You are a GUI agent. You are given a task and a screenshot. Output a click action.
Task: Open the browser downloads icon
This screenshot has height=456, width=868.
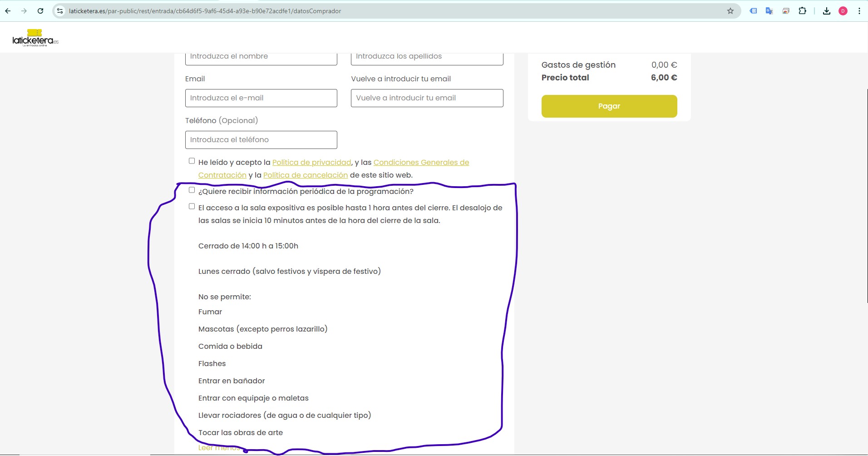[827, 11]
